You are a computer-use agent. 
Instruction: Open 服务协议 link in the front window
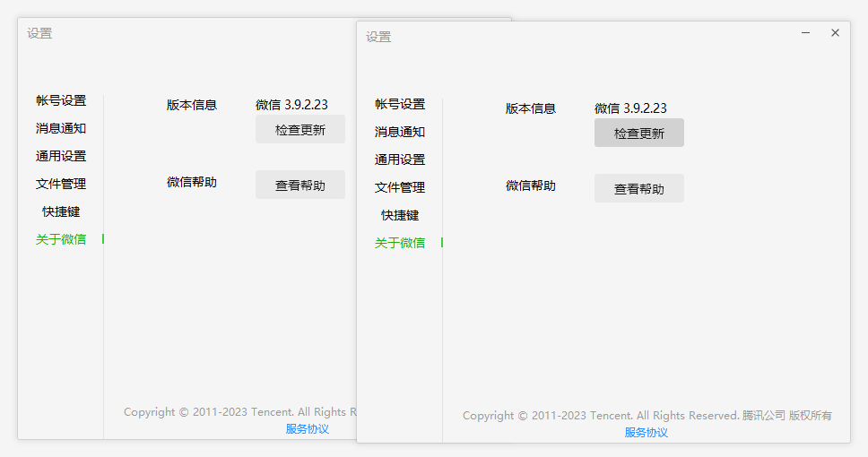coord(646,432)
